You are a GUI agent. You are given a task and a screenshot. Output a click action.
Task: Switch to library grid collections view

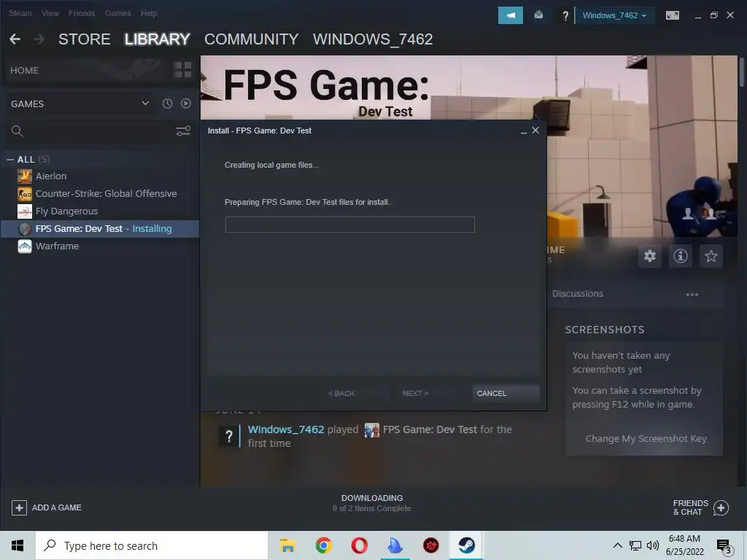(182, 70)
